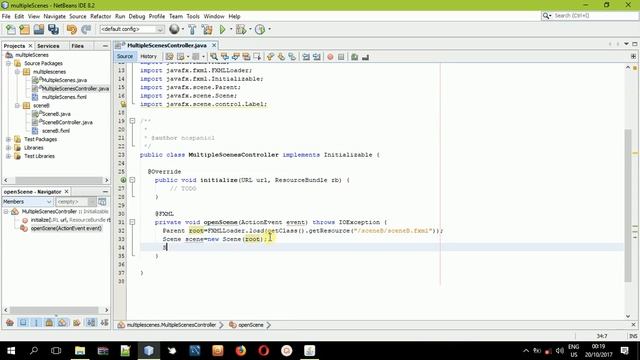Click the Save All toolbar icon
The image size is (640, 360).
coord(53,29)
